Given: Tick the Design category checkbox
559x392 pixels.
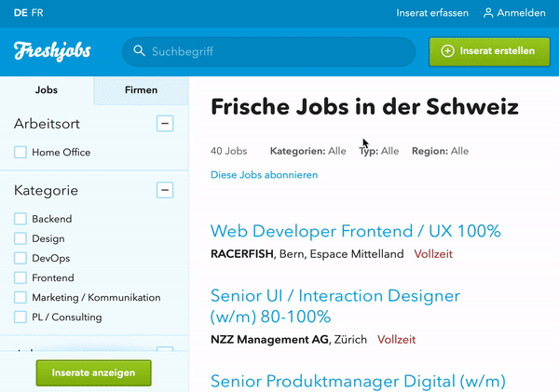Looking at the screenshot, I should pos(20,238).
